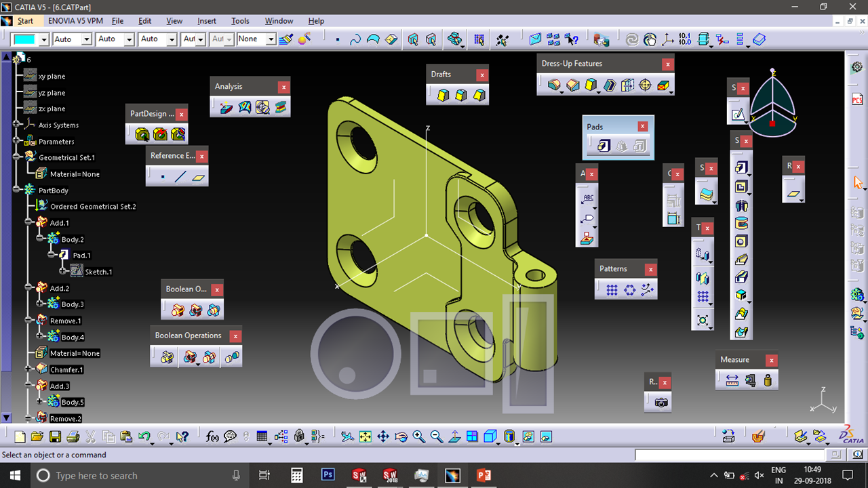Click the Circular Pattern icon in Patterns toolbar
The image size is (868, 488).
[630, 290]
